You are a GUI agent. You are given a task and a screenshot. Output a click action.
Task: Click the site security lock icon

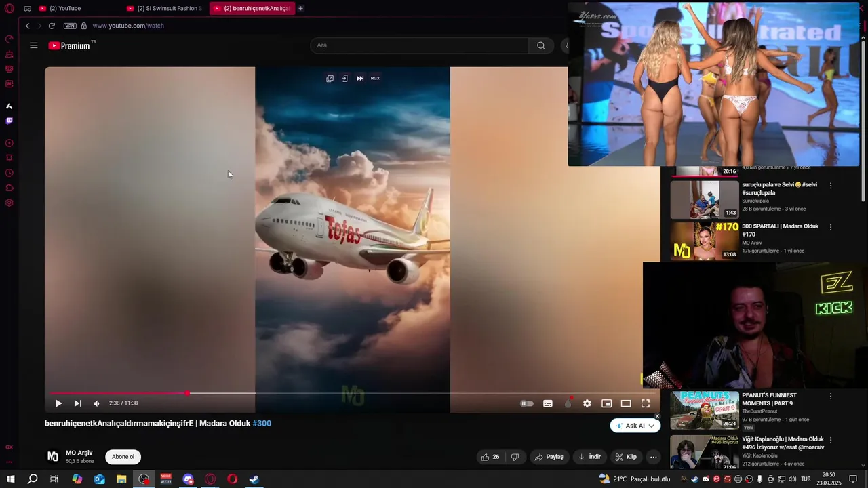coord(84,26)
